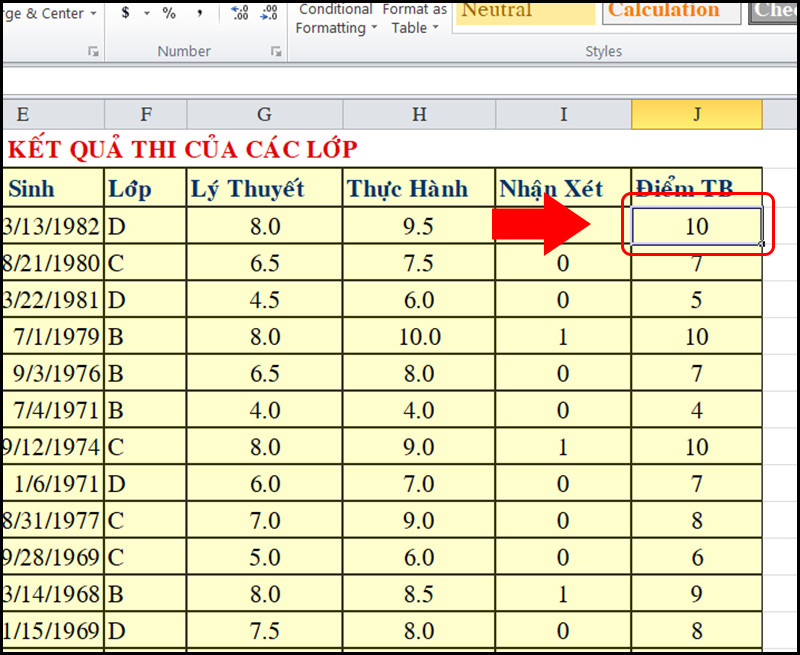Click the Lý Thuyết header cell

(x=264, y=188)
